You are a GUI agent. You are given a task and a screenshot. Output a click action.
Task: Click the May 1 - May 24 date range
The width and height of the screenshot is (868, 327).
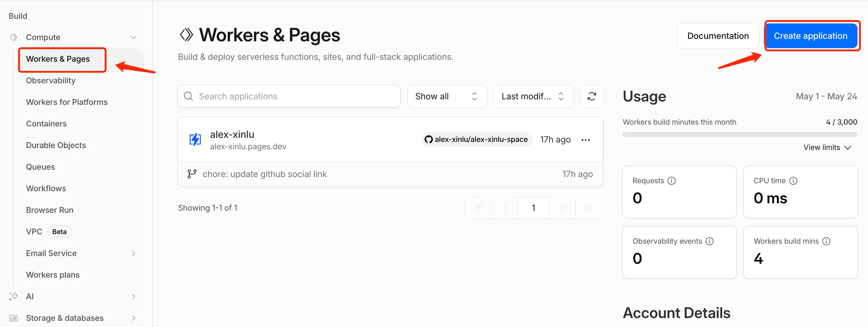[826, 96]
